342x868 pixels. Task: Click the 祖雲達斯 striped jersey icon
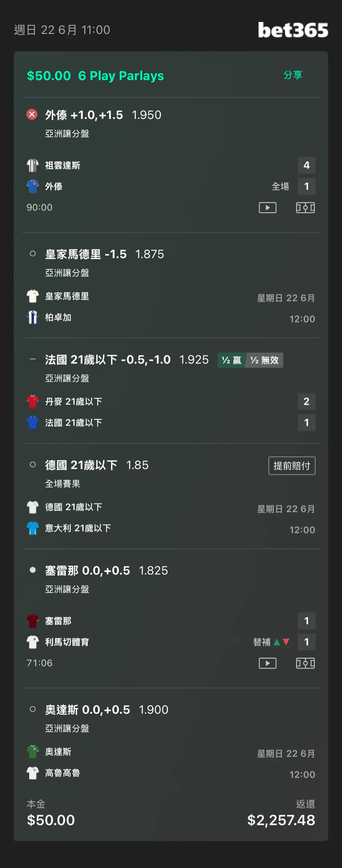coord(33,165)
